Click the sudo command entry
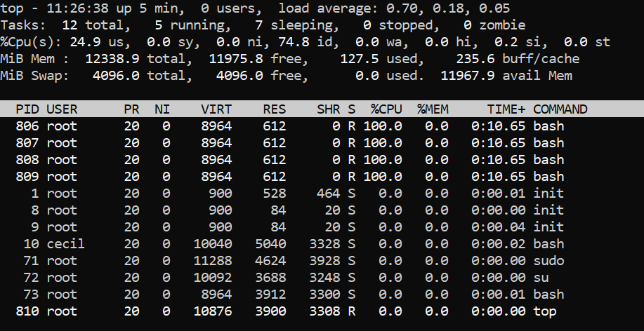Screen dimensions: 644x331 point(548,260)
